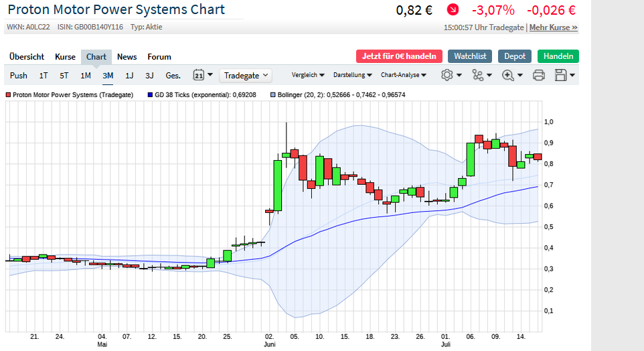Select the Push time range
The width and height of the screenshot is (644, 351).
tap(19, 76)
